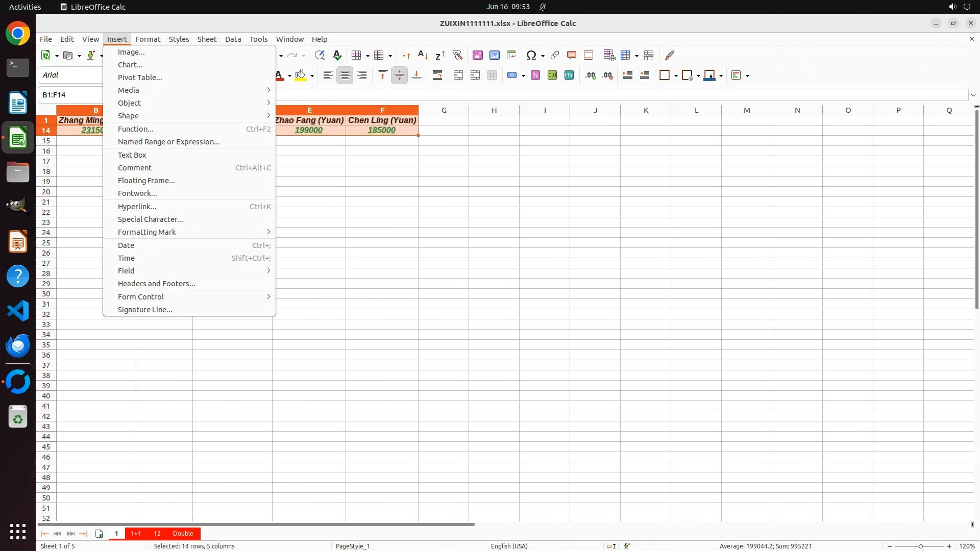980x551 pixels.
Task: Click the Insert Image toolbar icon
Action: click(478, 55)
